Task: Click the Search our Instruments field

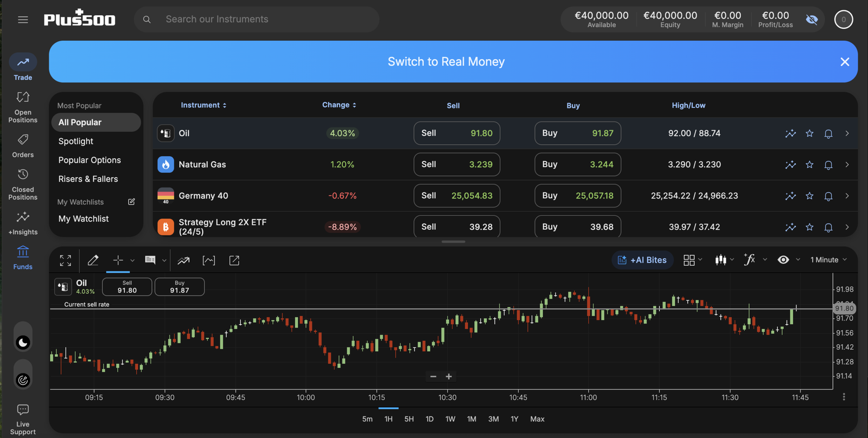Action: (257, 20)
